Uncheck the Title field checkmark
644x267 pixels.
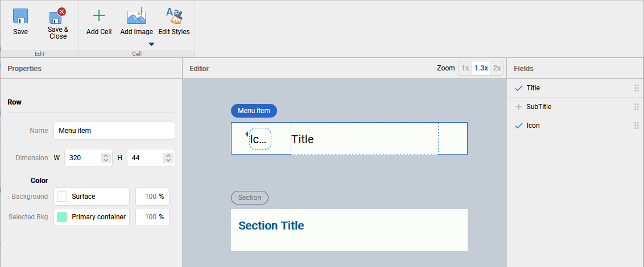coord(518,88)
